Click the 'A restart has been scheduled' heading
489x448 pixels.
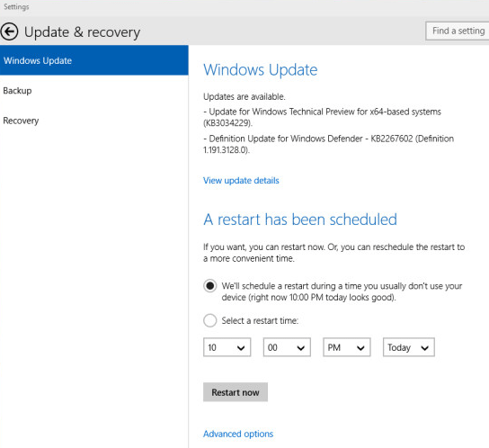point(300,220)
